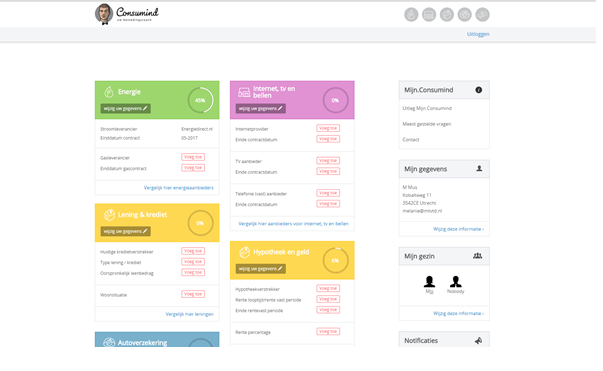603x371 pixels.
Task: Click the Mijn.Consumind info icon
Action: [x=478, y=90]
